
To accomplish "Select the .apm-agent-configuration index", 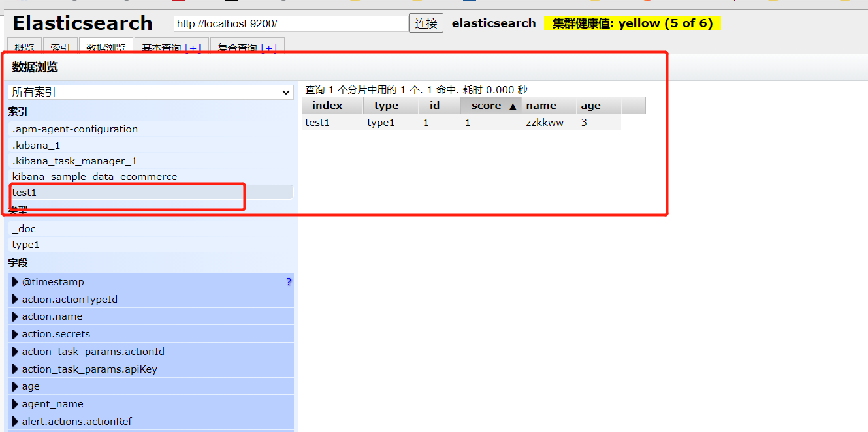I will [x=151, y=129].
